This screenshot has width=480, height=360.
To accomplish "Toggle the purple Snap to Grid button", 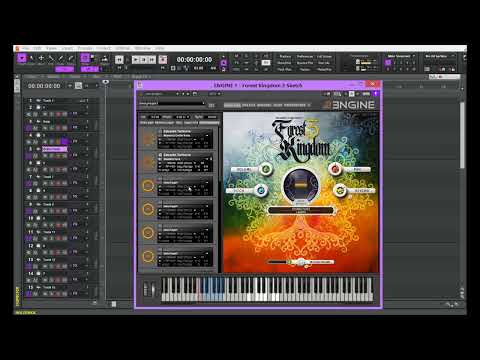I will pyautogui.click(x=85, y=58).
